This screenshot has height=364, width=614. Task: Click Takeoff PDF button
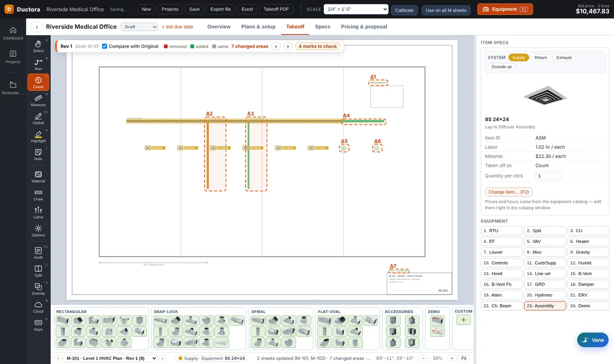276,9
